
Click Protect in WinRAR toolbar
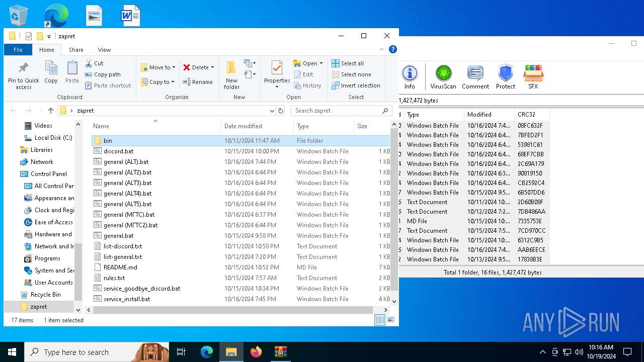point(505,77)
